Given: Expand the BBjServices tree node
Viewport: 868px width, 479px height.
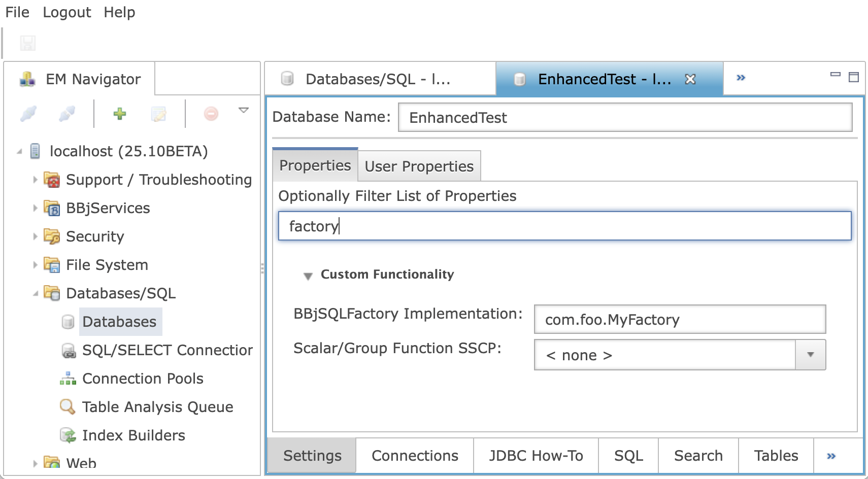Looking at the screenshot, I should [35, 208].
